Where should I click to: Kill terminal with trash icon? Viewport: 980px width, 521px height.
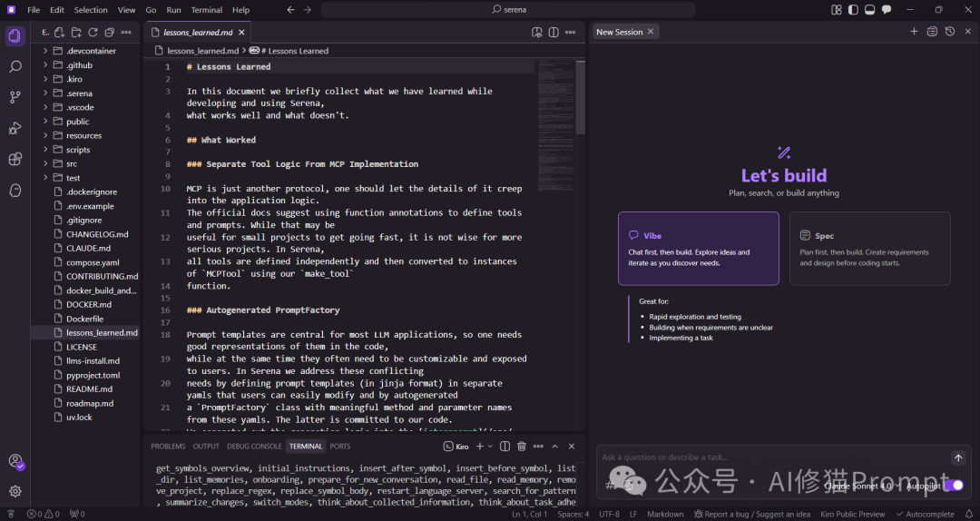coord(521,446)
